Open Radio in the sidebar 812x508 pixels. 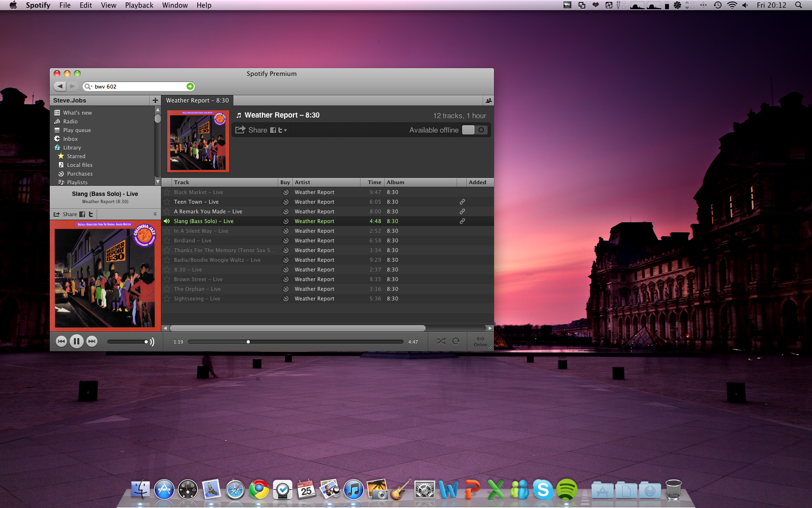[70, 121]
